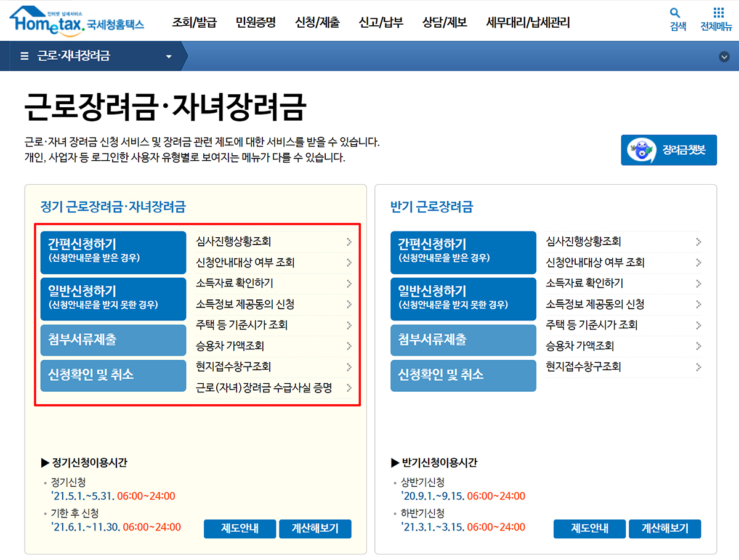739x560 pixels.
Task: Open 근로(자녀)장려금 수급사실 증명 link
Action: click(274, 388)
